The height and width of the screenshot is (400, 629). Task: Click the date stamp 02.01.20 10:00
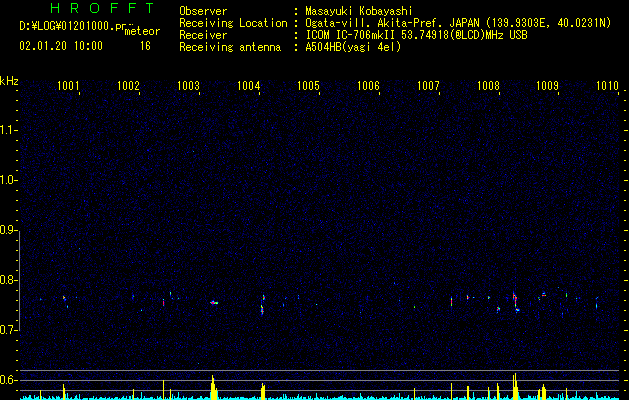coord(61,46)
